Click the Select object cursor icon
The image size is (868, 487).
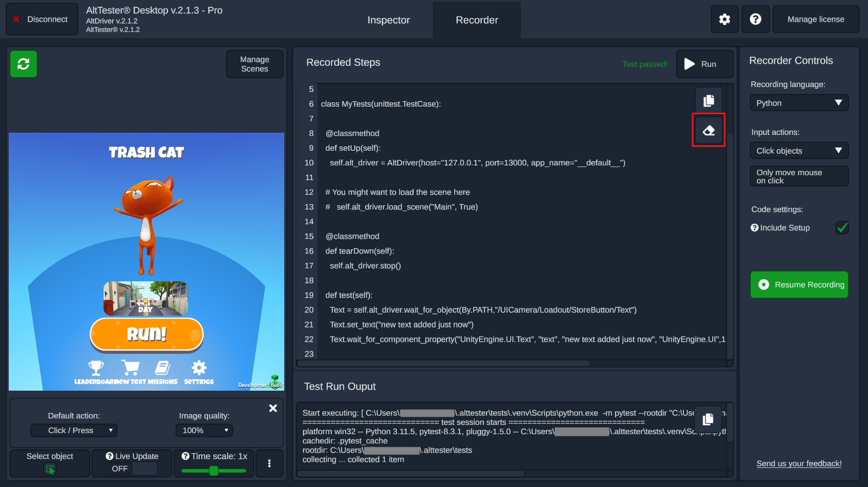pos(50,469)
